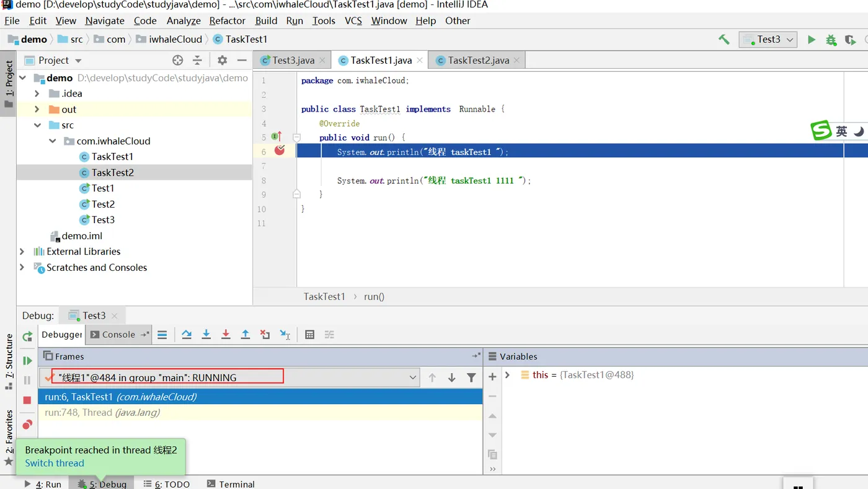Open Project panel settings gear
Image resolution: width=868 pixels, height=489 pixels.
click(x=222, y=60)
